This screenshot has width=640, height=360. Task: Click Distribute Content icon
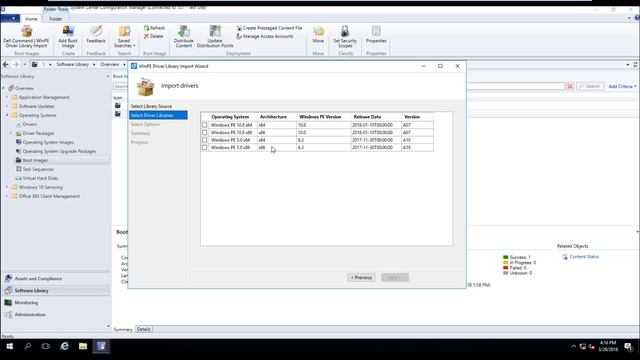tap(184, 37)
